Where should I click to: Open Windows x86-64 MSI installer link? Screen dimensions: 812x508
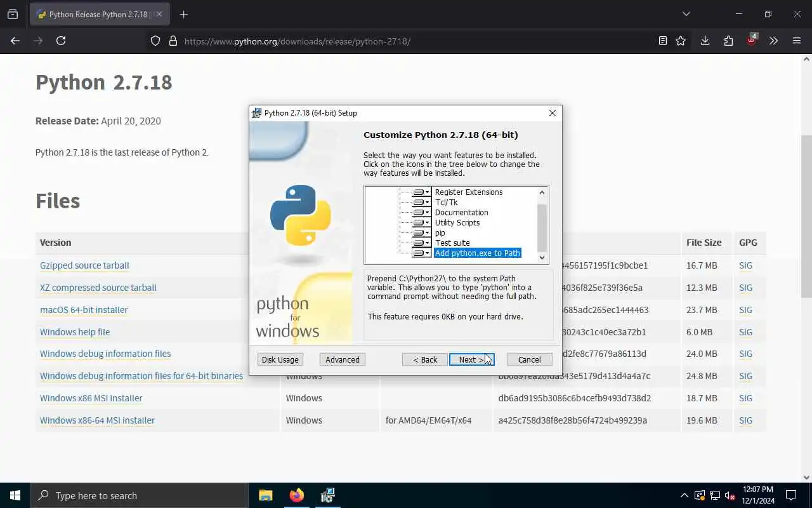[x=97, y=420]
